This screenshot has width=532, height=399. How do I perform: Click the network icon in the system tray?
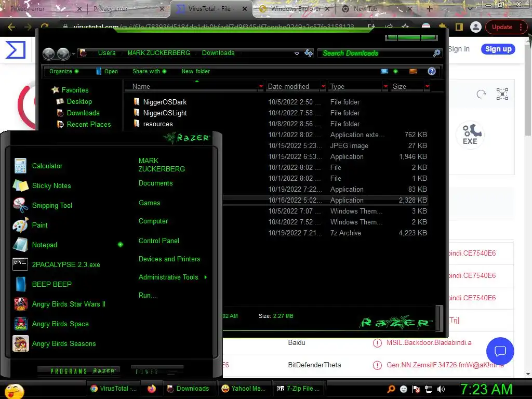(429, 389)
